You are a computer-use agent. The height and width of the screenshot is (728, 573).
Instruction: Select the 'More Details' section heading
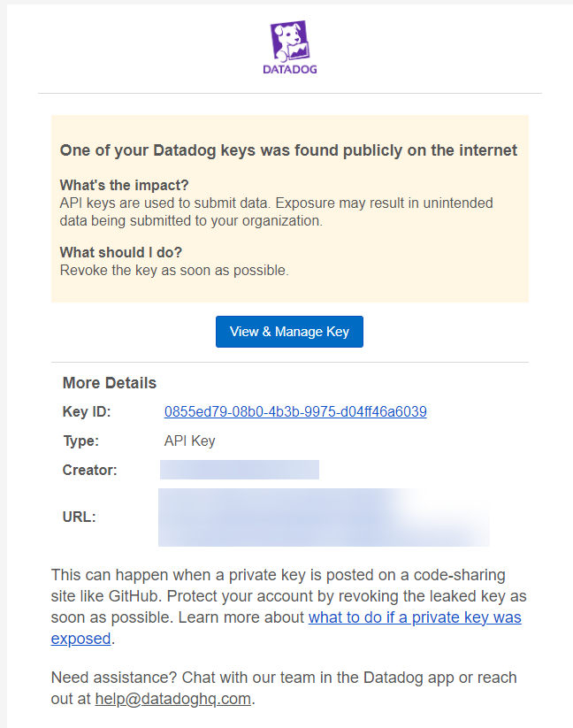click(x=110, y=383)
